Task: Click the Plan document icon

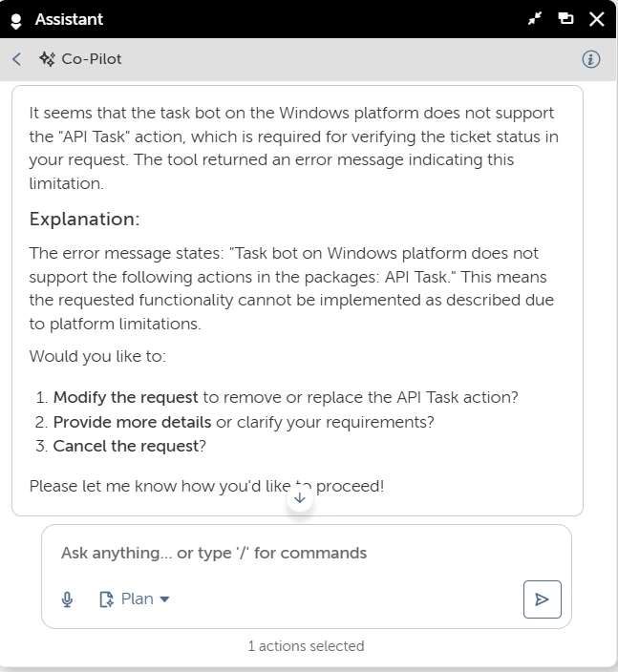Action: pyautogui.click(x=106, y=599)
